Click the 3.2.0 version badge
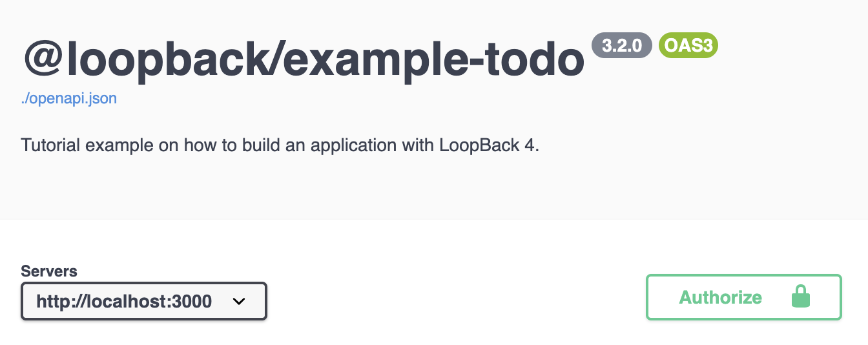Viewport: 868px width, 345px height. point(622,45)
